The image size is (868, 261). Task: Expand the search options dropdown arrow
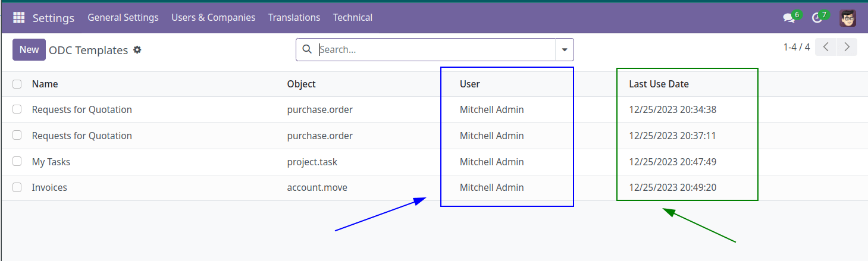coord(564,50)
